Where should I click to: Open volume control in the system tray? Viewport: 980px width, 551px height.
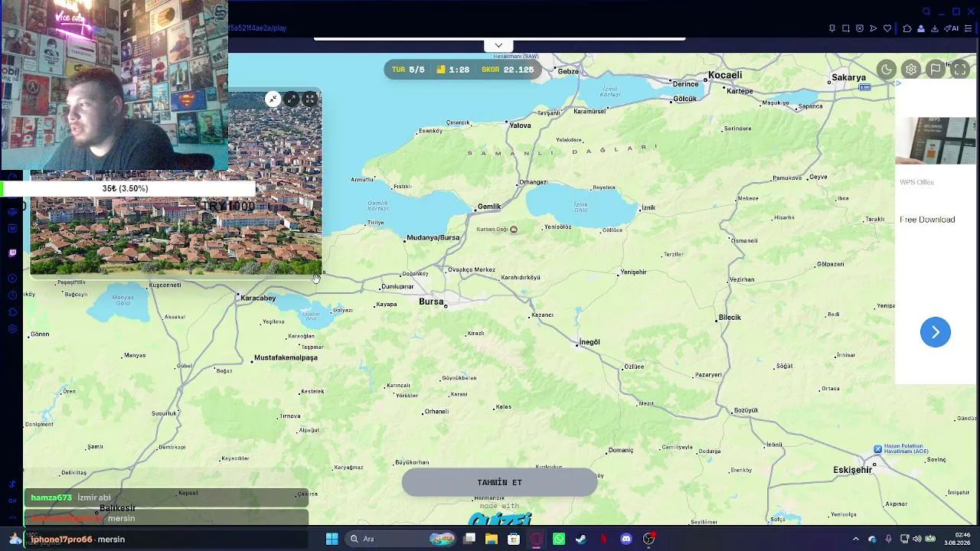916,539
